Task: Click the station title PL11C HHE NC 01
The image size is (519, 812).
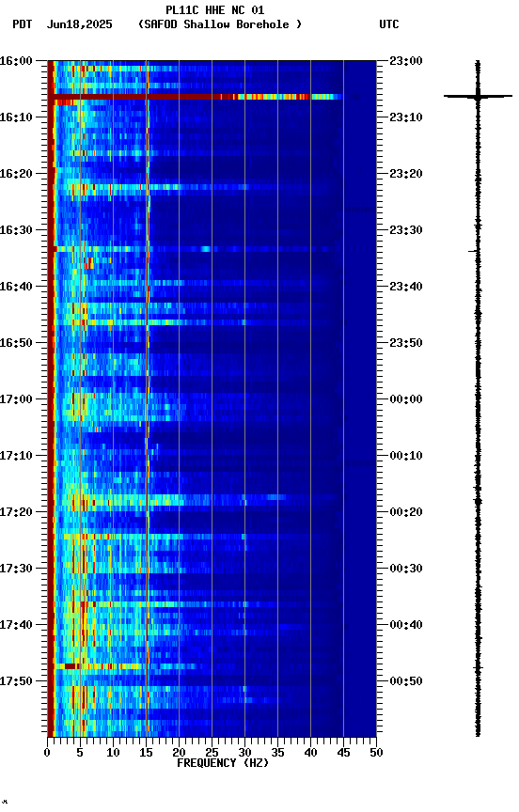Action: click(x=214, y=10)
